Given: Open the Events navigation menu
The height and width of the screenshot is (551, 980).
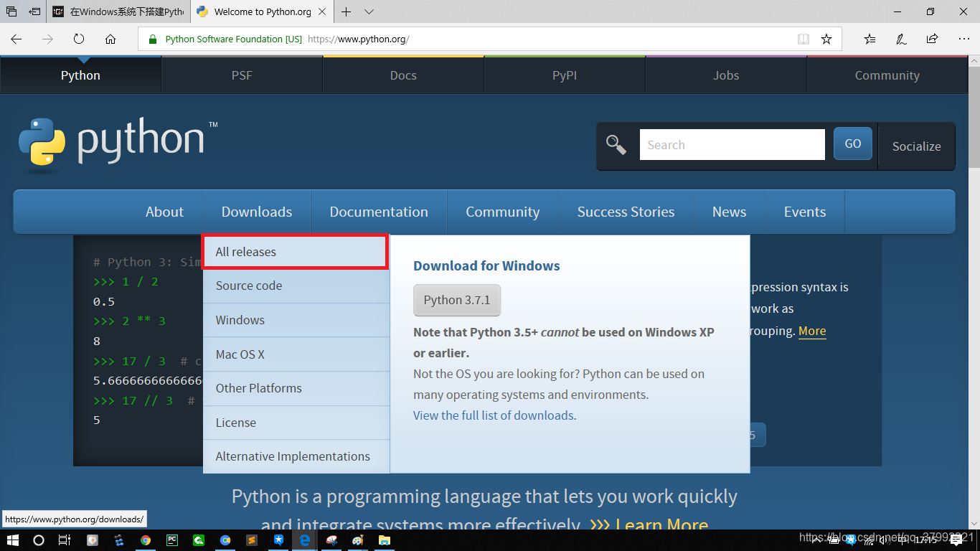Looking at the screenshot, I should click(804, 212).
